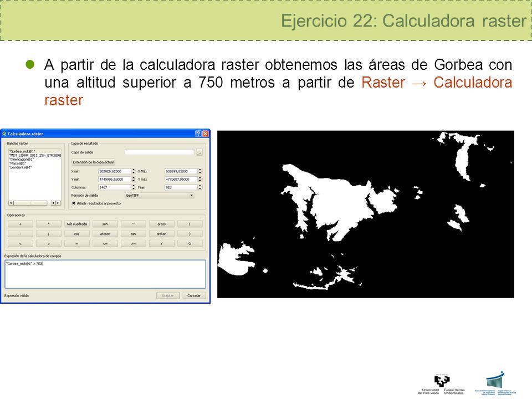Click the Aceptar button

[168, 295]
